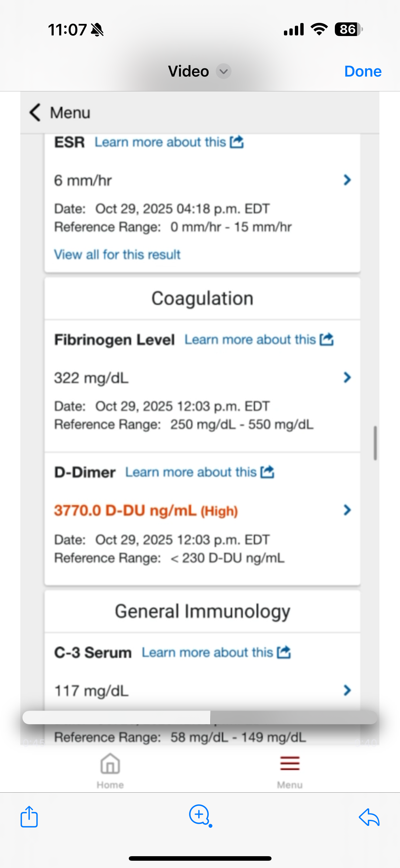Click the video progress scrubber bar
The image size is (400, 868).
point(200,717)
